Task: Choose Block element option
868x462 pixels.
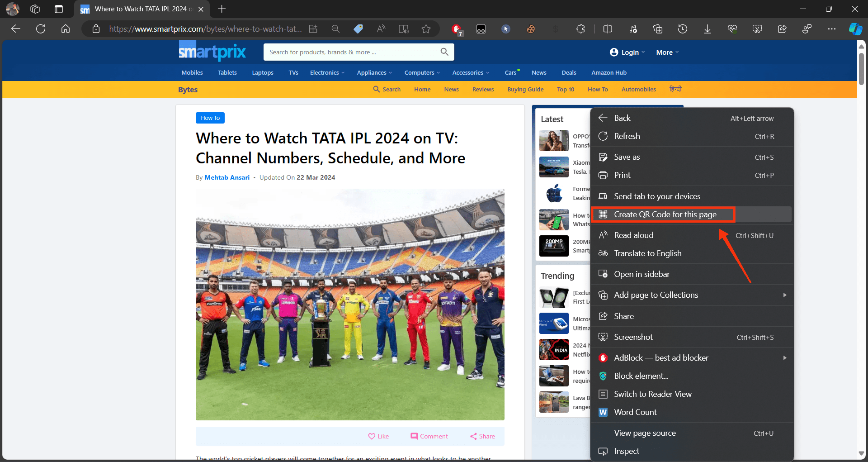Action: coord(692,376)
